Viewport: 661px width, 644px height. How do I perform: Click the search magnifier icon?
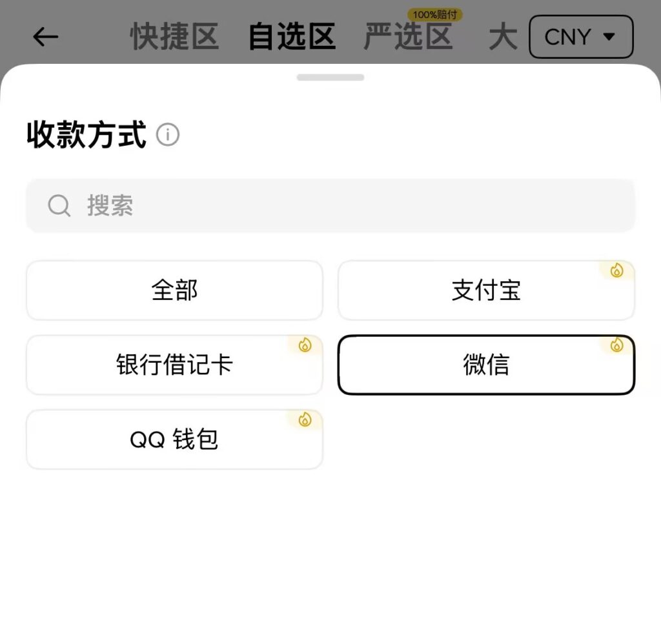pos(59,206)
